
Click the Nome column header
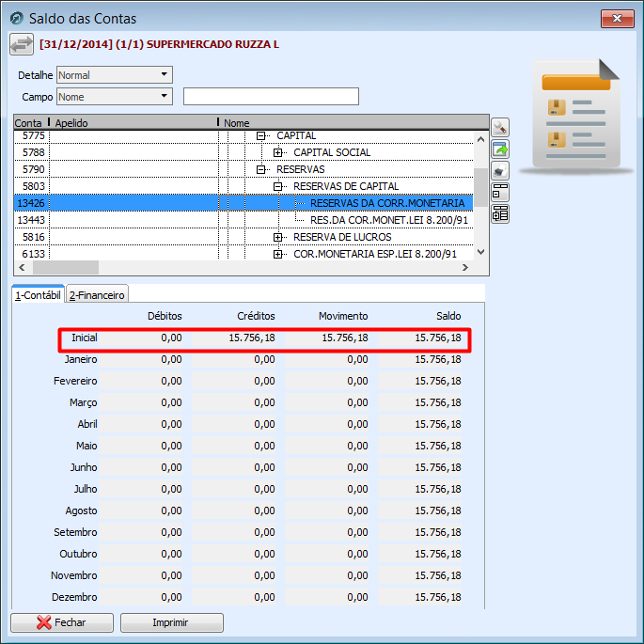354,123
